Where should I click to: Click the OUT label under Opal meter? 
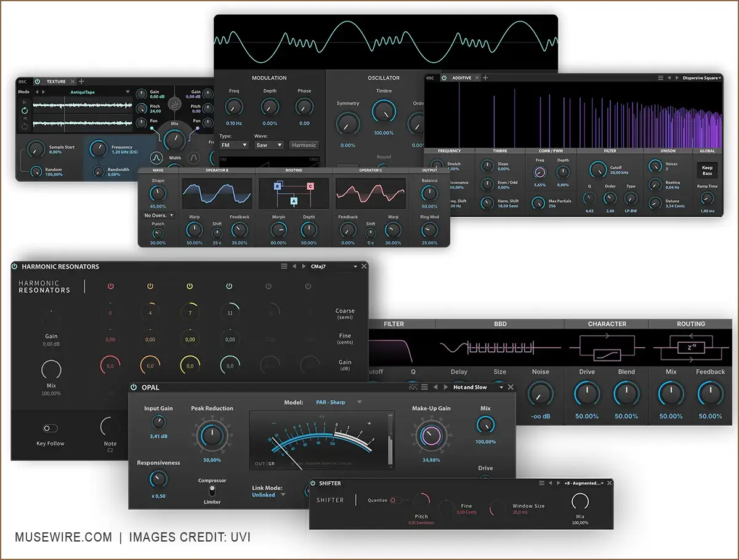pyautogui.click(x=260, y=464)
